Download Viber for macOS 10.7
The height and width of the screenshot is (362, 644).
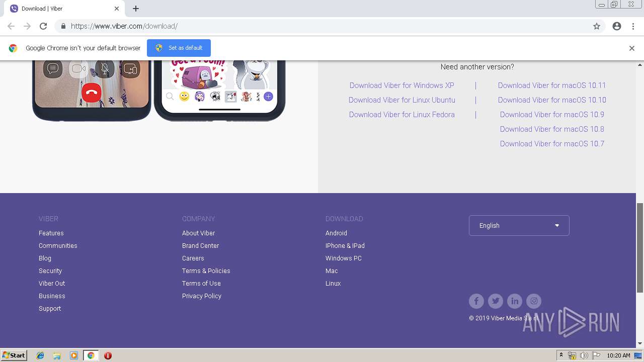(552, 144)
